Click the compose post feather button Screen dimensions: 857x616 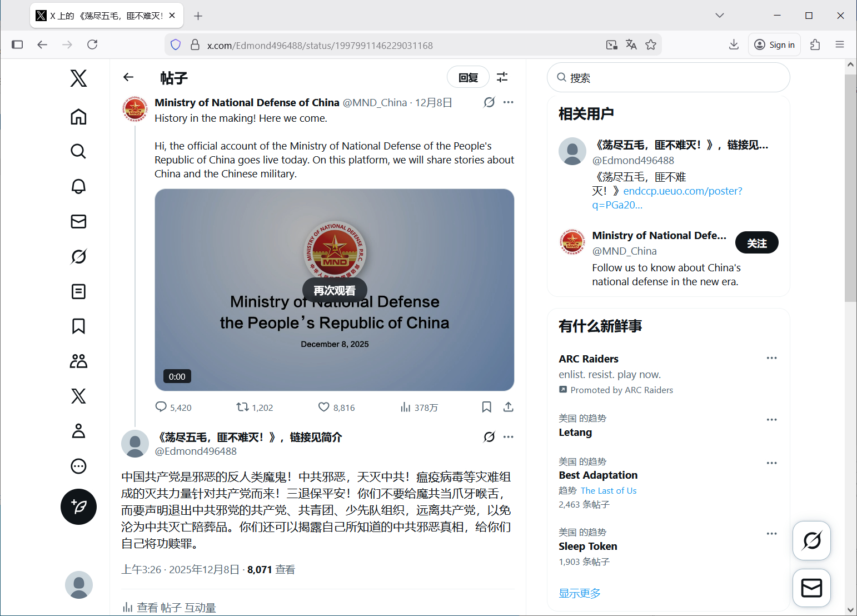click(78, 506)
